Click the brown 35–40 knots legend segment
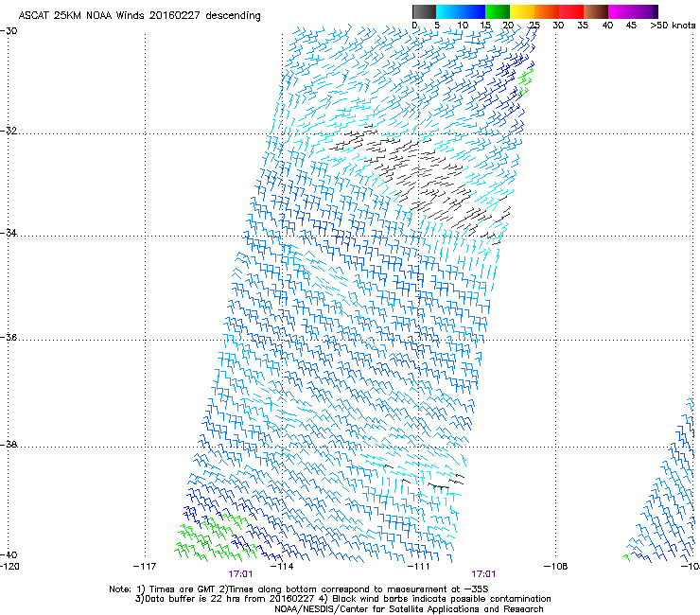 (596, 11)
